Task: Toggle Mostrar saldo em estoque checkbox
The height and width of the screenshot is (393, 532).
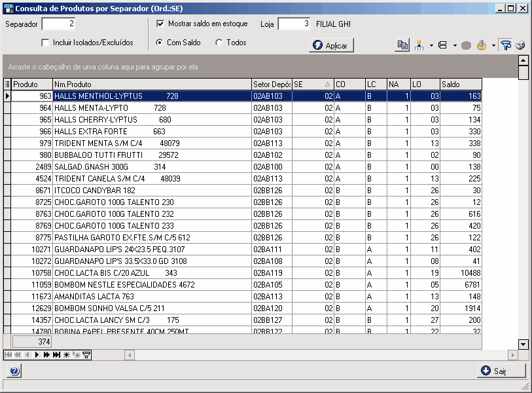Action: click(160, 24)
